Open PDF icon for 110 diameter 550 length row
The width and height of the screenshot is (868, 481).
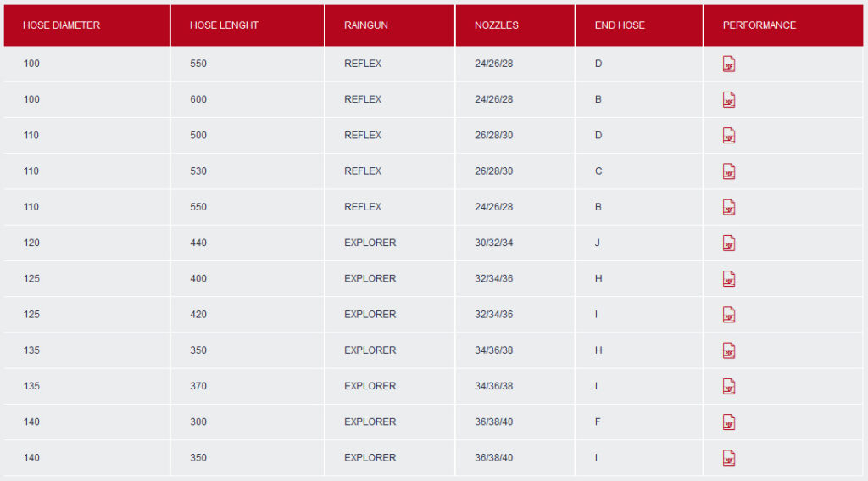728,207
